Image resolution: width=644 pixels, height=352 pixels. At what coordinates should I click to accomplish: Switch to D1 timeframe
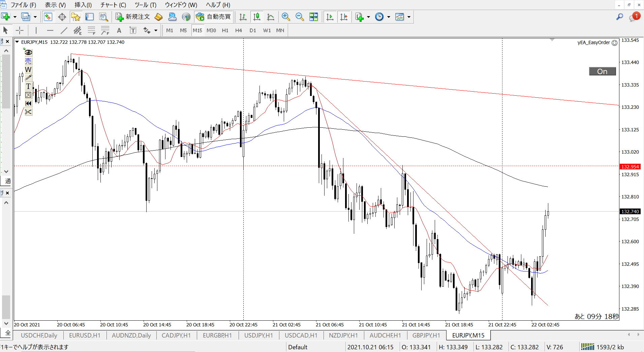253,30
